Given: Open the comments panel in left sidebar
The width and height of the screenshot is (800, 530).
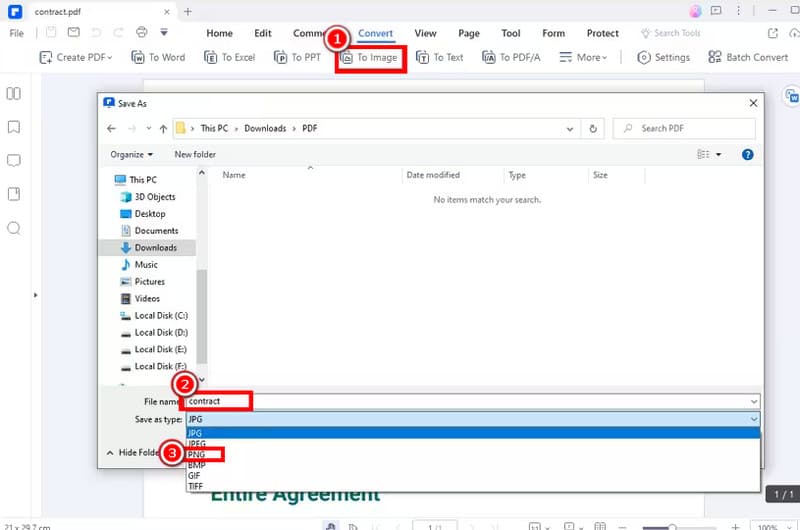Looking at the screenshot, I should click(14, 161).
